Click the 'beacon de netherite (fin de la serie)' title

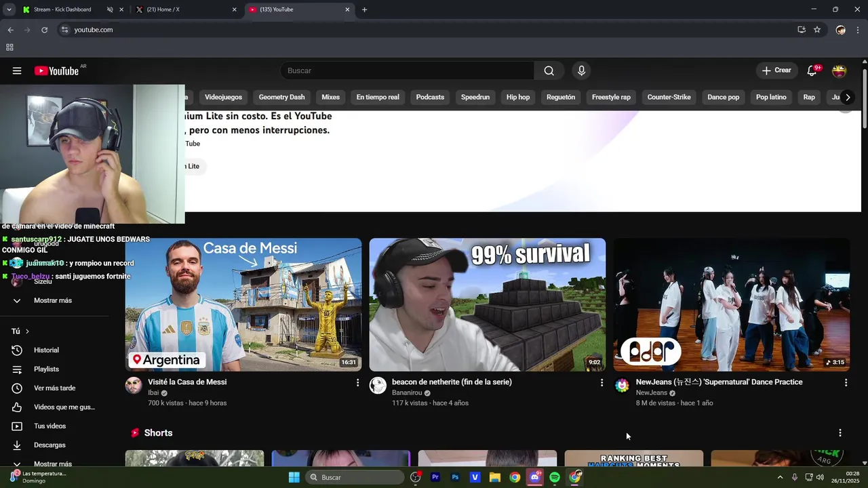coord(452,382)
